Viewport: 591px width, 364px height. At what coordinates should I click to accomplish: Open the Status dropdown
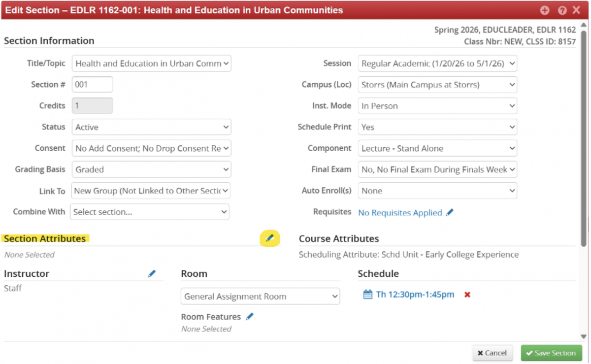coord(151,127)
